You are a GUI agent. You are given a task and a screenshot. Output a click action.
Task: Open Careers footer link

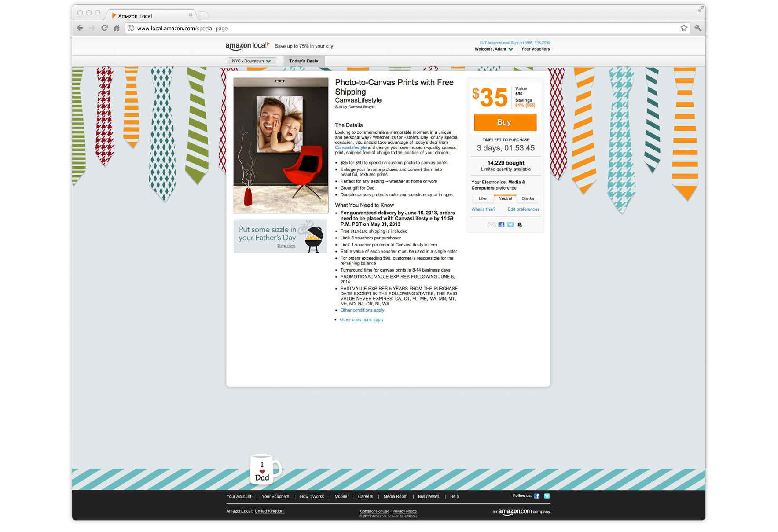[x=365, y=497]
